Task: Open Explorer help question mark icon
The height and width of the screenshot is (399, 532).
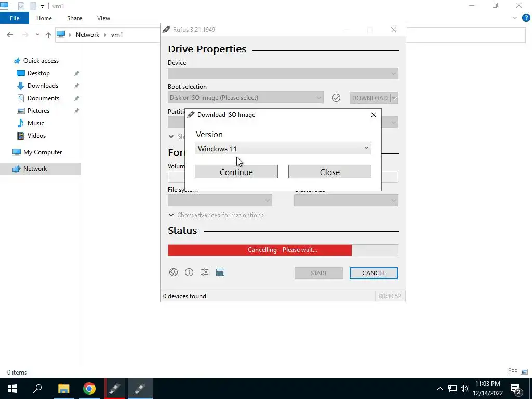Action: [x=526, y=18]
